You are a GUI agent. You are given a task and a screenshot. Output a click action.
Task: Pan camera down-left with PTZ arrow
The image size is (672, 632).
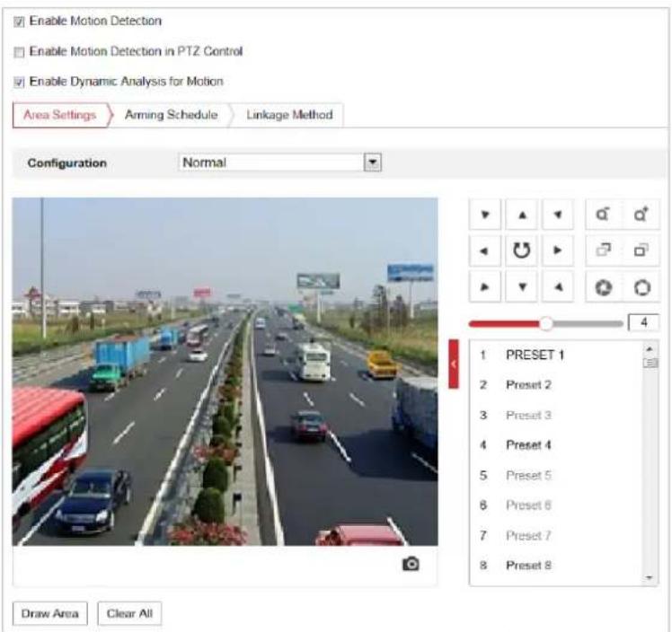(x=485, y=287)
